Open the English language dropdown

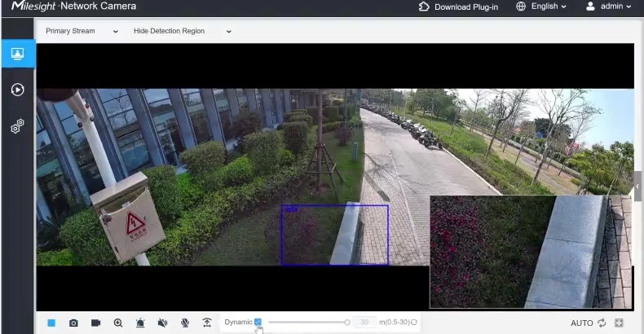click(x=541, y=7)
